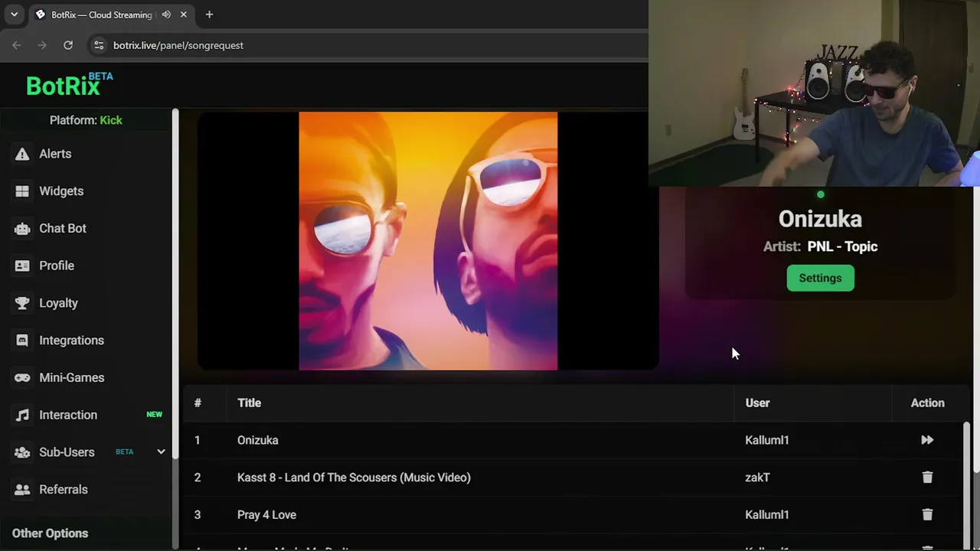Focus the botrix.live address bar

[367, 45]
